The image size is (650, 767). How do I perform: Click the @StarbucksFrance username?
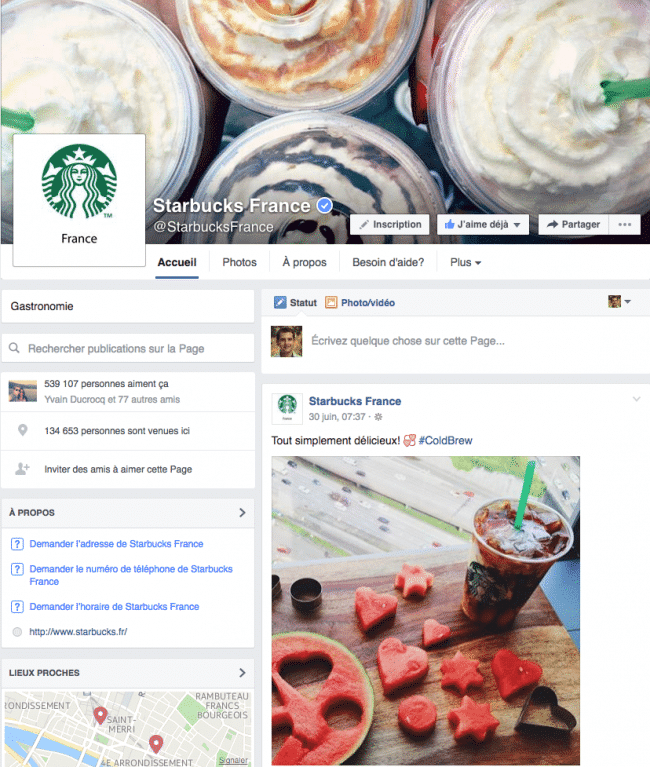[213, 227]
